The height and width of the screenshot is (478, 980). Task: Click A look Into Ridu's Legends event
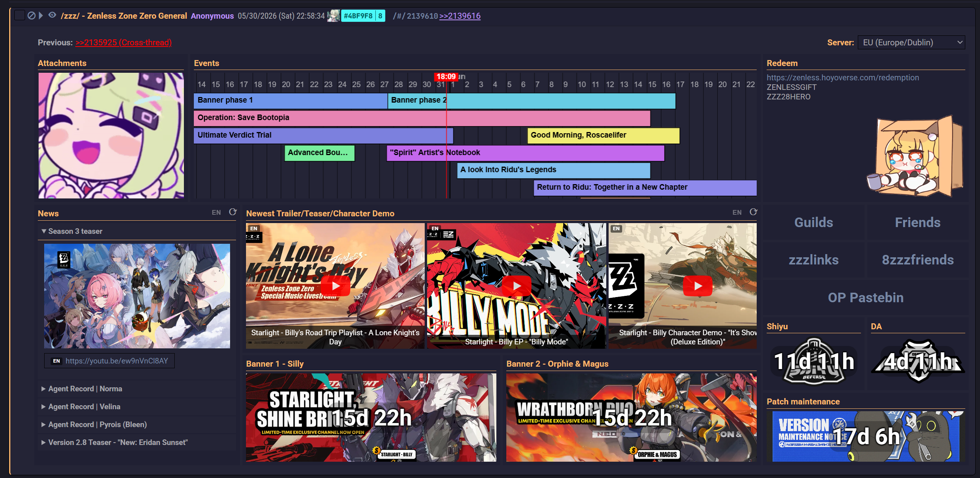pyautogui.click(x=554, y=170)
